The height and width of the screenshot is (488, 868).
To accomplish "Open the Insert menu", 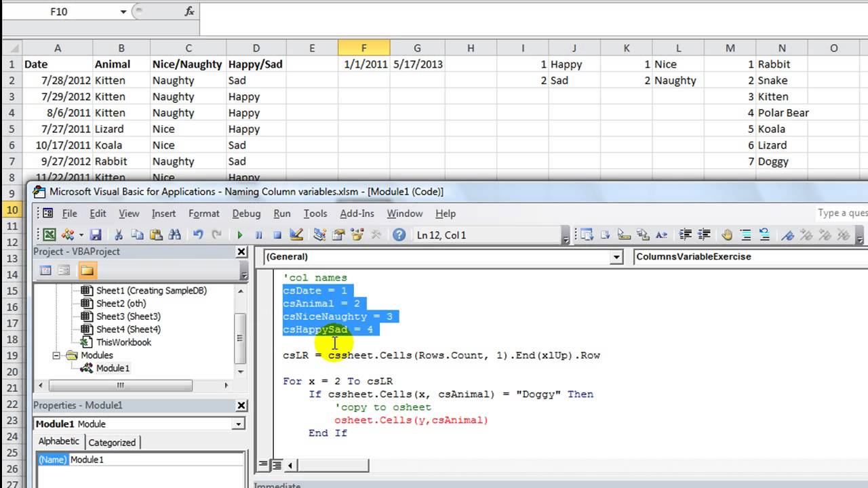I will [x=163, y=213].
